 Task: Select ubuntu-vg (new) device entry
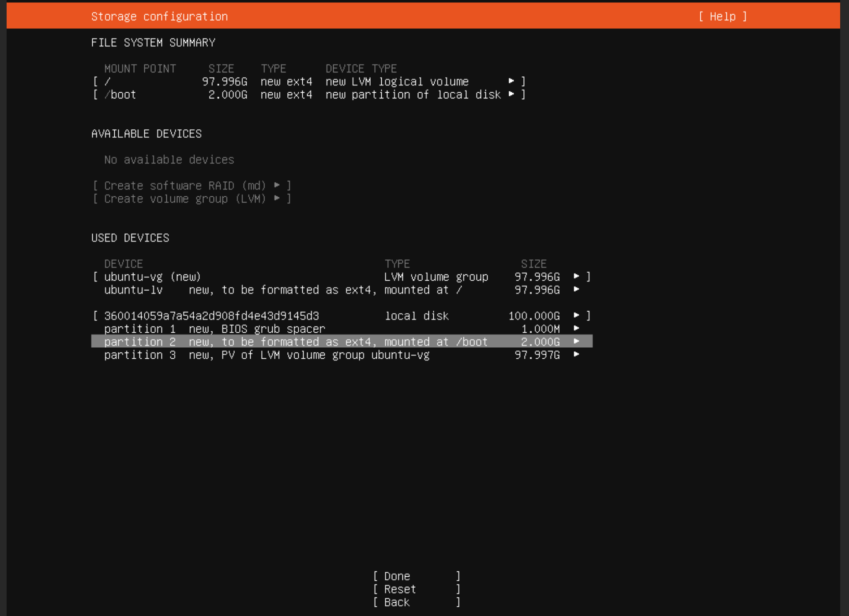(x=152, y=277)
